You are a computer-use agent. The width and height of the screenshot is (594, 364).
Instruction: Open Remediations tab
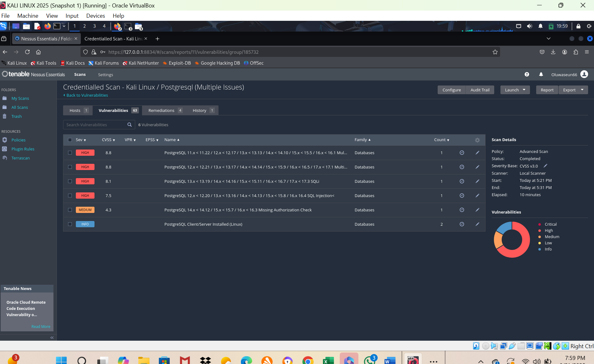click(165, 110)
